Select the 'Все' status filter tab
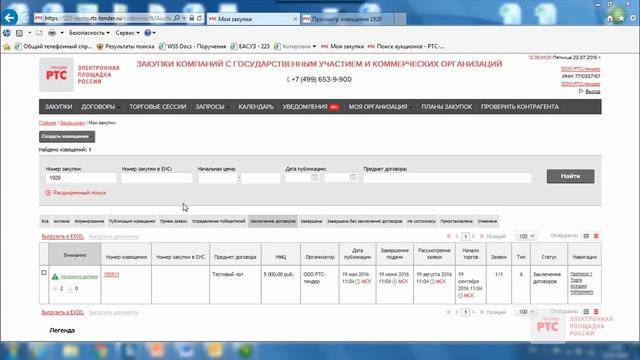Screen dimensions: 640x360 click(x=45, y=221)
